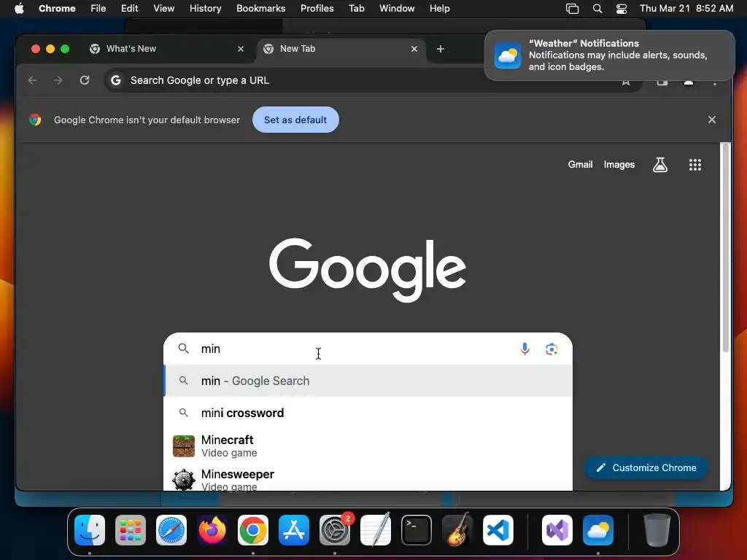
Task: Open the History menu
Action: 205,8
